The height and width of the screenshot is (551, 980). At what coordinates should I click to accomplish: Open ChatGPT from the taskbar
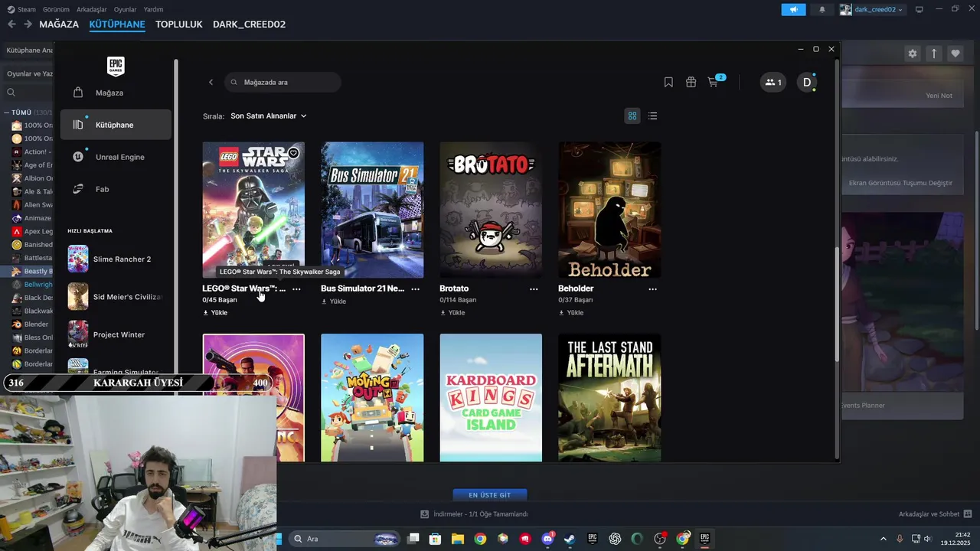[615, 539]
